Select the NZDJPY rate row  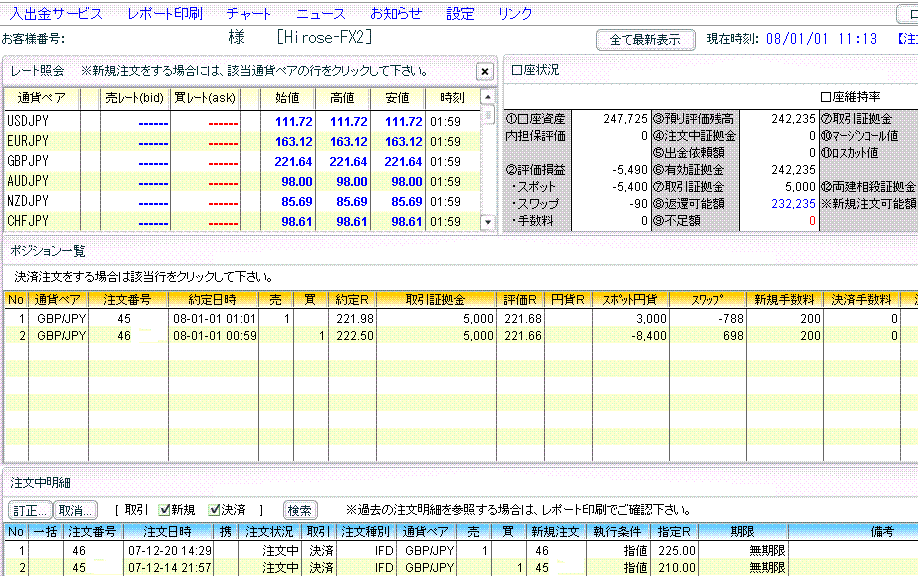pos(242,202)
